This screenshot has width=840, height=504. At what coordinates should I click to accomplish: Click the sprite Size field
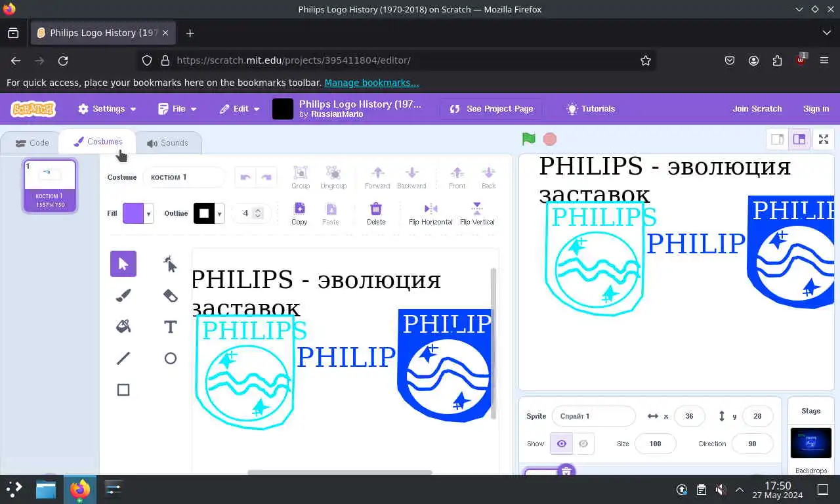[x=655, y=444]
